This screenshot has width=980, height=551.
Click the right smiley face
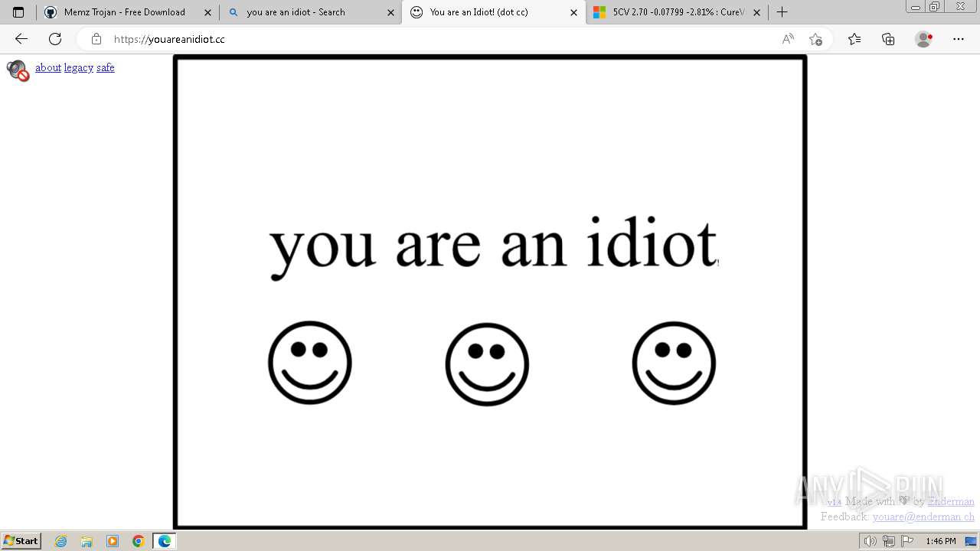pyautogui.click(x=674, y=363)
